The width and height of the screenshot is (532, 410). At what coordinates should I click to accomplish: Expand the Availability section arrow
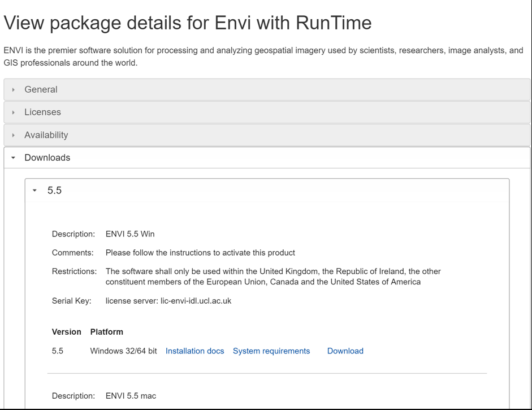pos(13,135)
